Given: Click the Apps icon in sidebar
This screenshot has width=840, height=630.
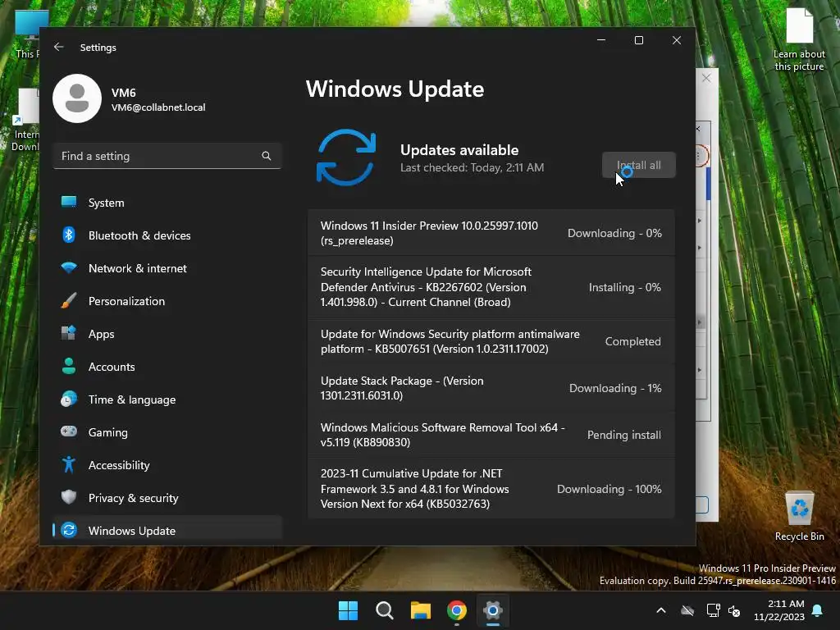Looking at the screenshot, I should (69, 333).
